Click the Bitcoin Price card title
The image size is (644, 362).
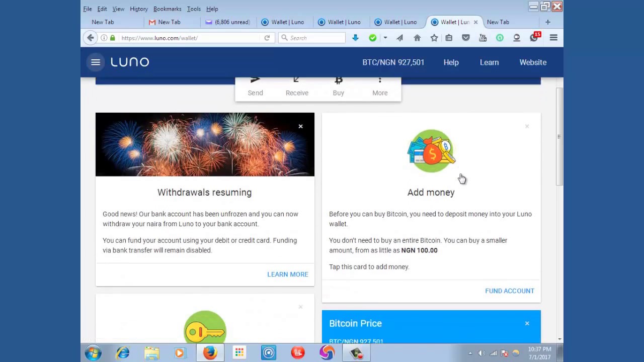(355, 323)
